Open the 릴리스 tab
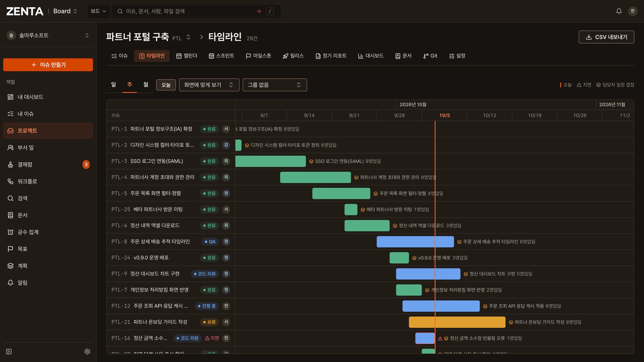The height and width of the screenshot is (362, 644). click(293, 56)
